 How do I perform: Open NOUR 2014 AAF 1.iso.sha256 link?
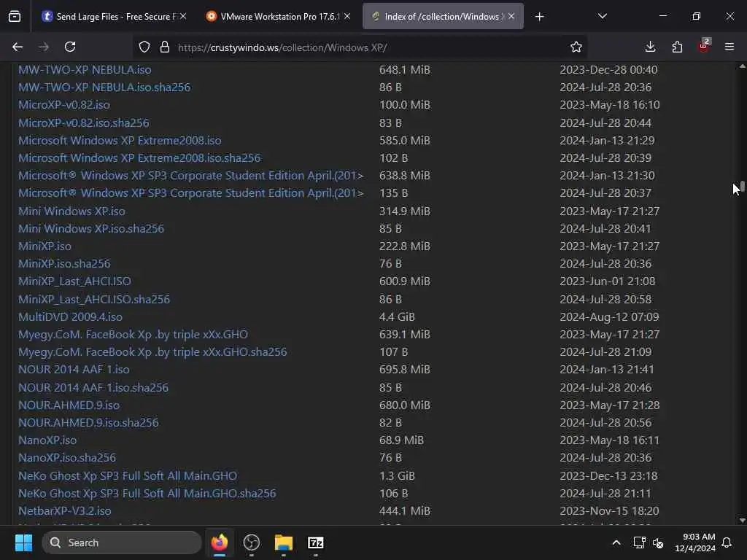click(93, 388)
